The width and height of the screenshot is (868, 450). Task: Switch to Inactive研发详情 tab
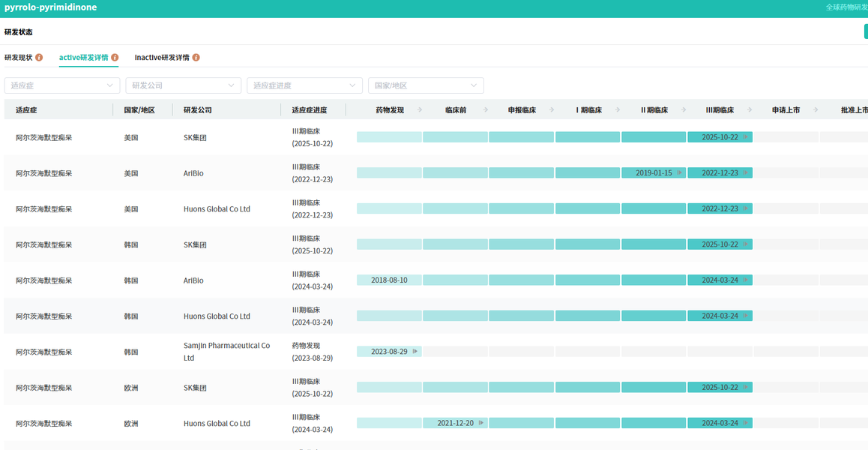162,57
